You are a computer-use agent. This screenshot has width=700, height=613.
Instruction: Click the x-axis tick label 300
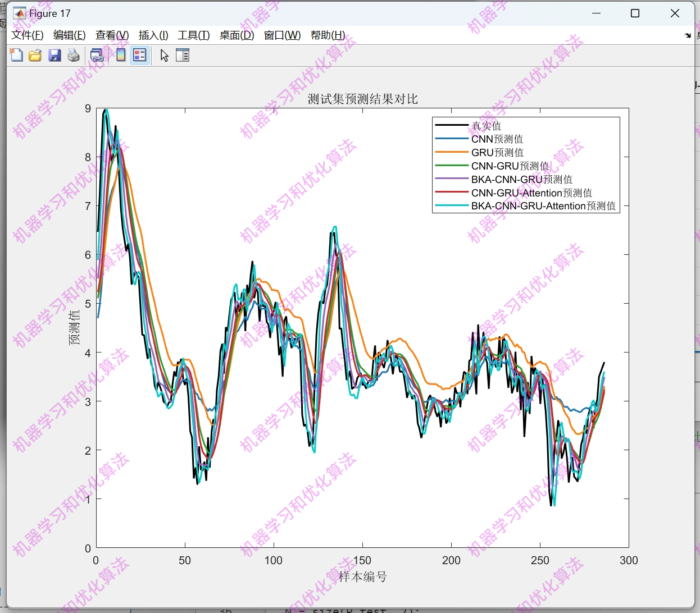629,560
